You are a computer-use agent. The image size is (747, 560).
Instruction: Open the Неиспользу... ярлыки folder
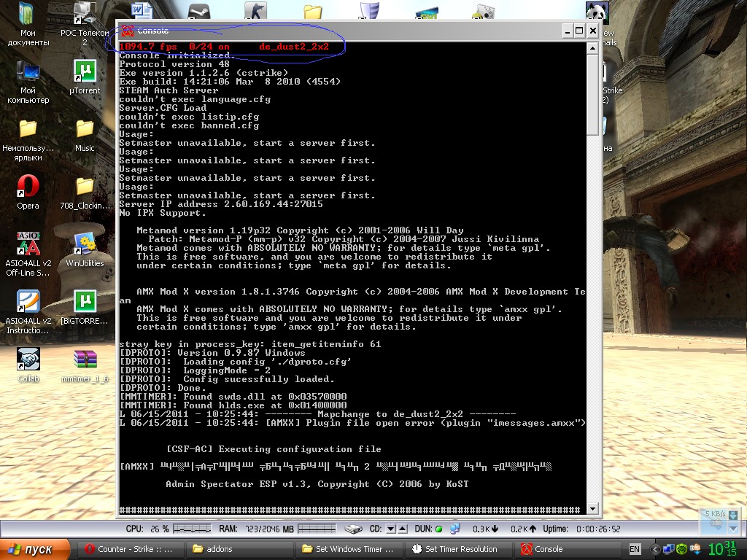coord(28,140)
